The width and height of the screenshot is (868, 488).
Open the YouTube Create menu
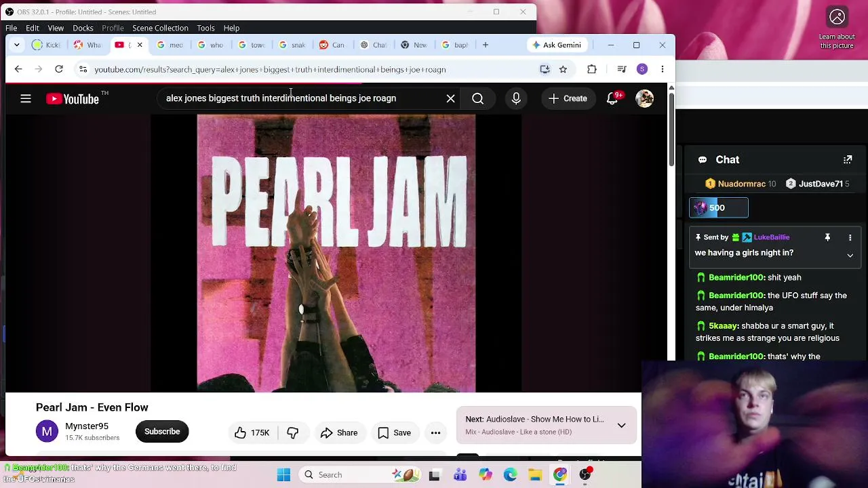pyautogui.click(x=568, y=99)
